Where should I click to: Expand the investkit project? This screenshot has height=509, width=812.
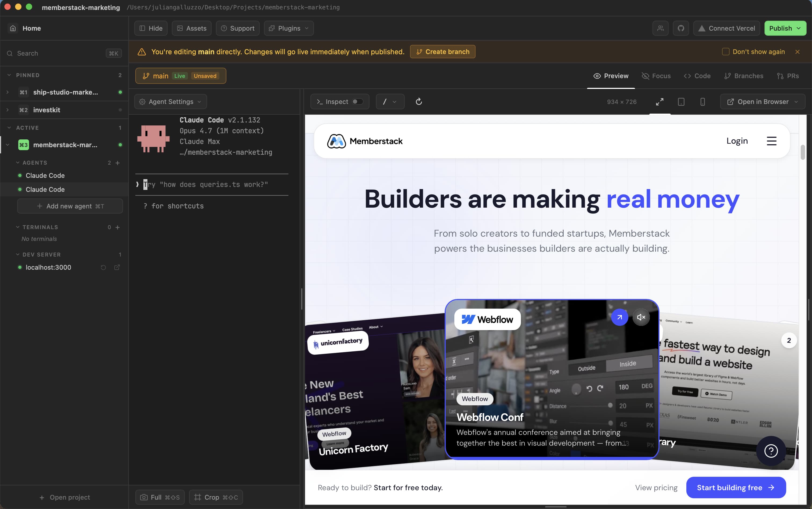pos(8,110)
